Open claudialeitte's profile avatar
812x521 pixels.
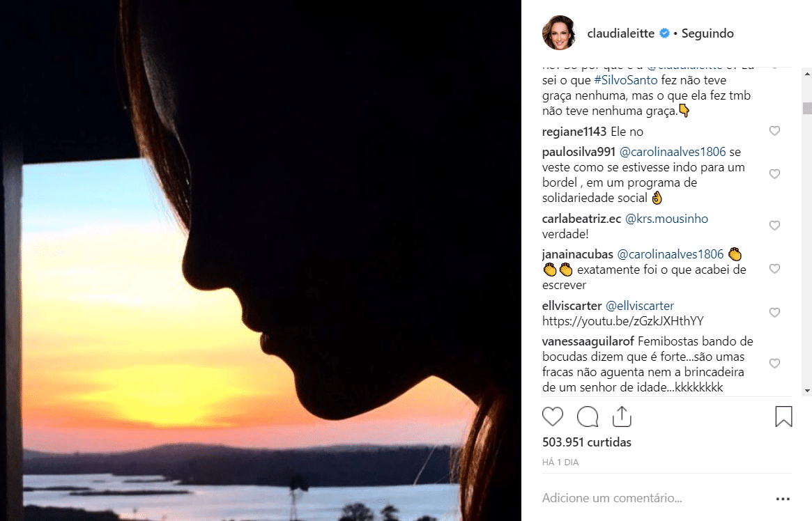[x=559, y=33]
